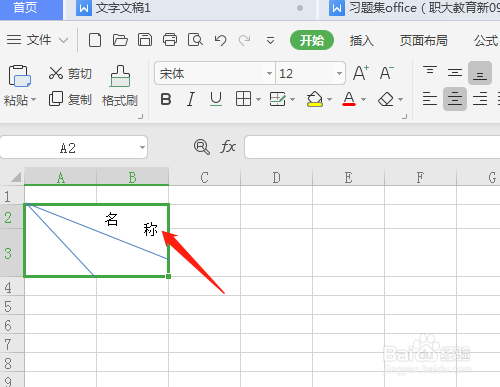Select row 4 header
Image resolution: width=500 pixels, height=387 pixels.
point(12,287)
